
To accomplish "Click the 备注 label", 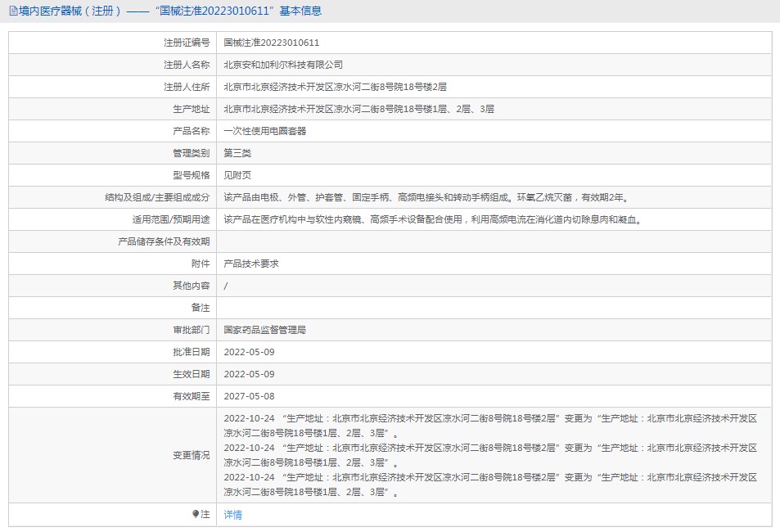I will pos(201,308).
